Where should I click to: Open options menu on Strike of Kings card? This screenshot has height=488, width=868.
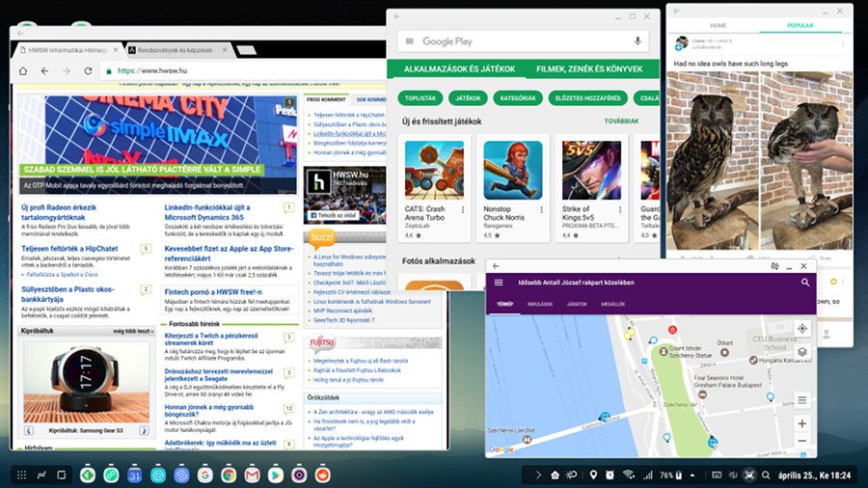point(620,209)
